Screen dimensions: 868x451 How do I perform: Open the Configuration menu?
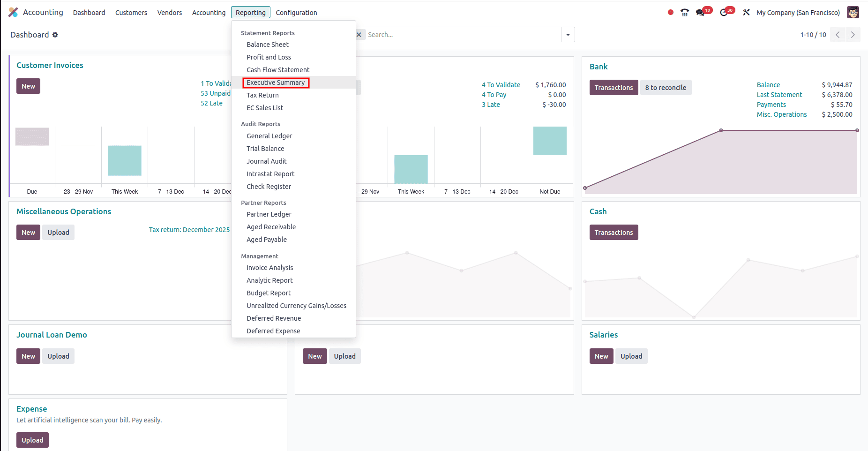pos(296,12)
